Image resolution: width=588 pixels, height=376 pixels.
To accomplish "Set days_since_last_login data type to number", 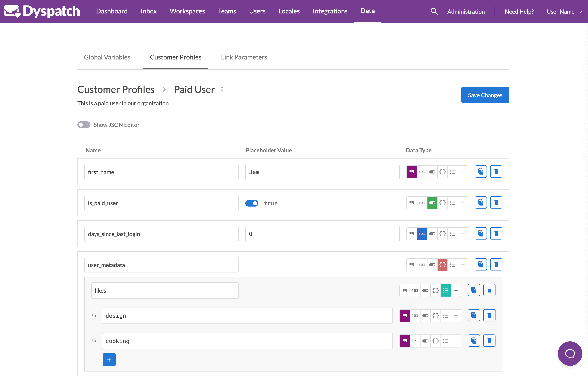I will pyautogui.click(x=422, y=234).
